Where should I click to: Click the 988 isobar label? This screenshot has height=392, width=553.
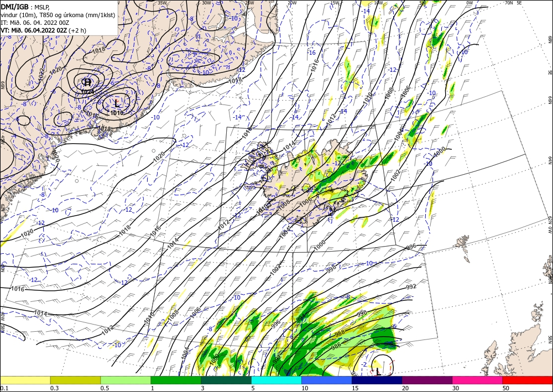click(x=340, y=333)
